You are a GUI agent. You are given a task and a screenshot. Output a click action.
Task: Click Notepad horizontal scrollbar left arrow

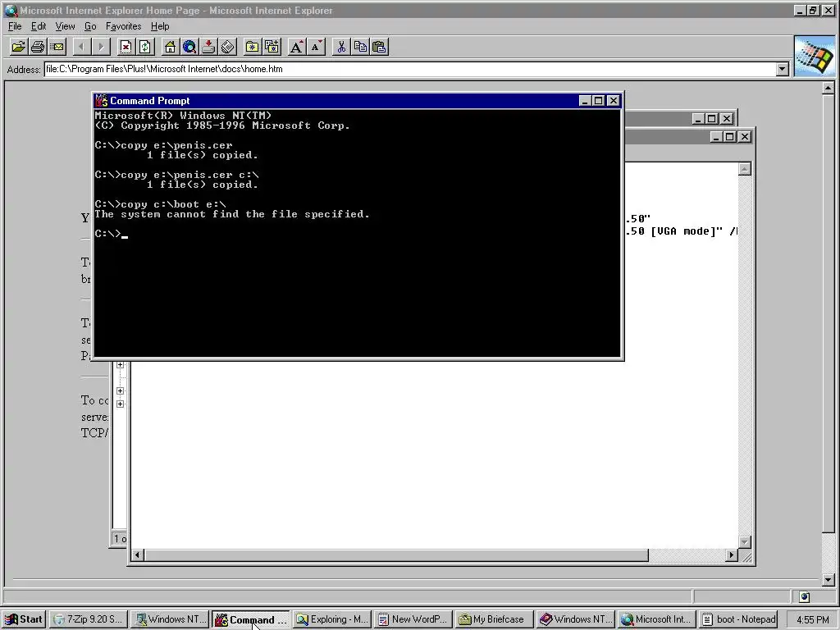pyautogui.click(x=137, y=555)
